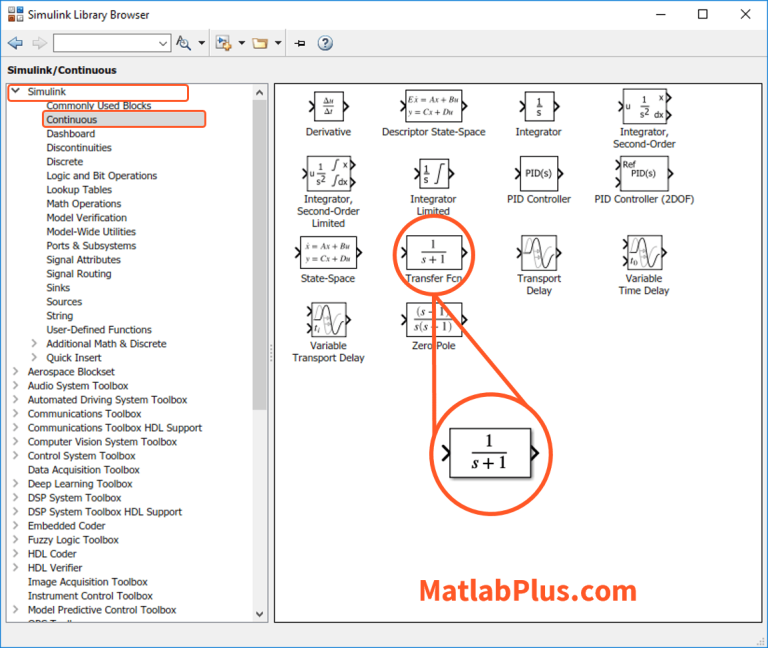Select the Derivative block icon

[328, 107]
